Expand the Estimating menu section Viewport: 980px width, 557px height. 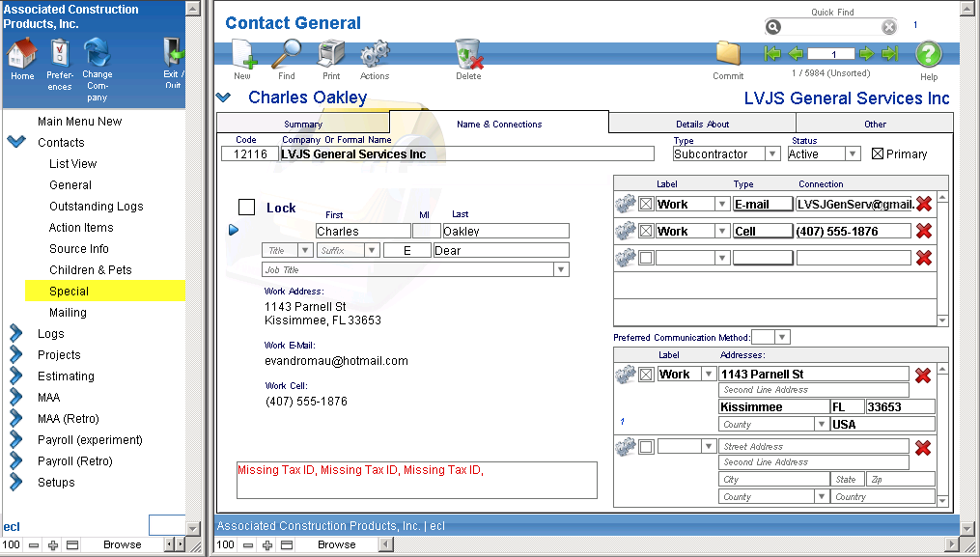16,376
